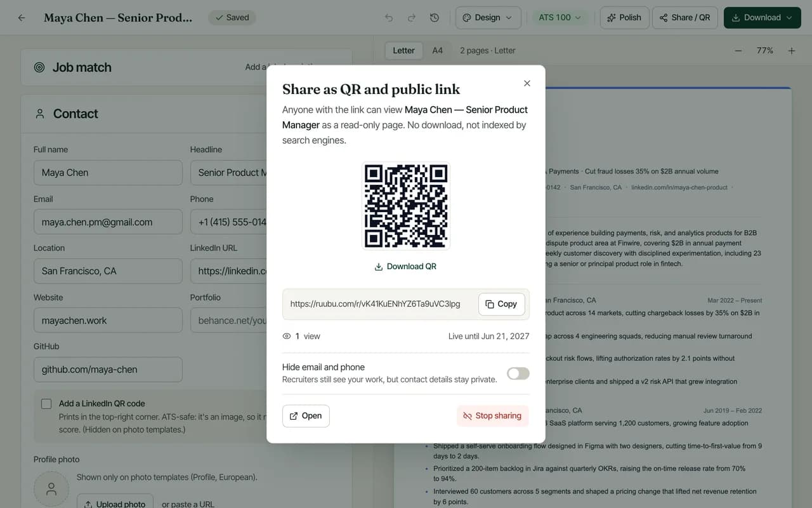
Task: Click the Contact person icon
Action: (40, 114)
